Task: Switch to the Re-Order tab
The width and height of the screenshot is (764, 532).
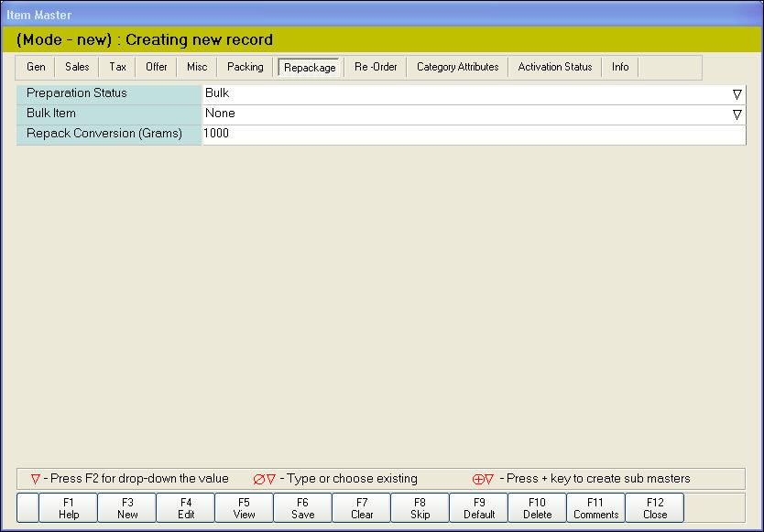Action: pyautogui.click(x=376, y=67)
